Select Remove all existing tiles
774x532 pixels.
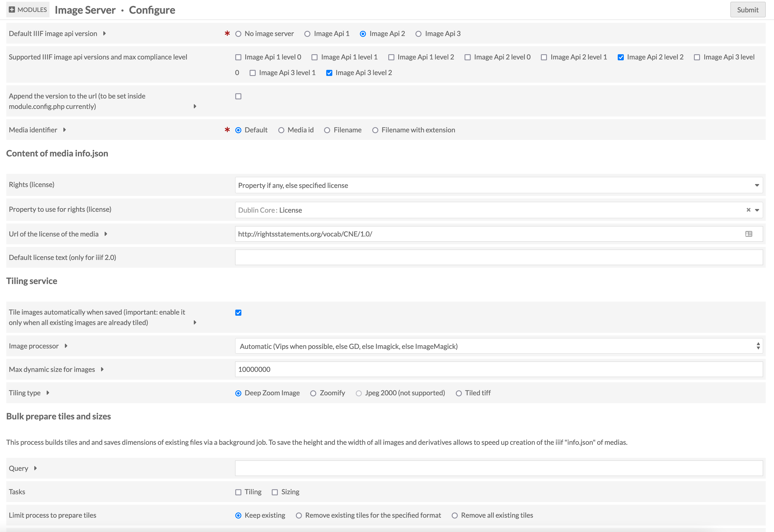(455, 516)
